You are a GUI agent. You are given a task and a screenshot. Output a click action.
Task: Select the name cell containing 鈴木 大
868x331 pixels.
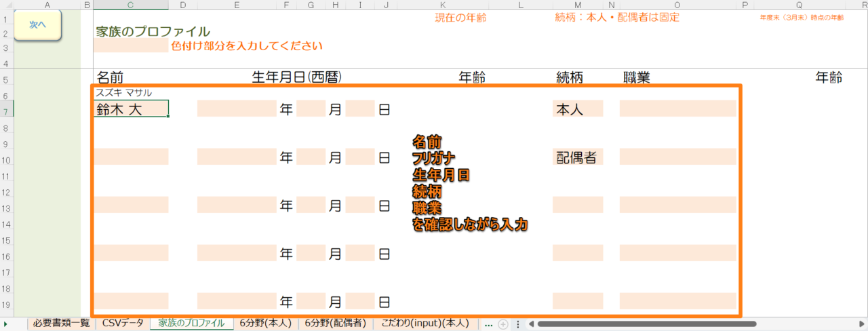131,109
